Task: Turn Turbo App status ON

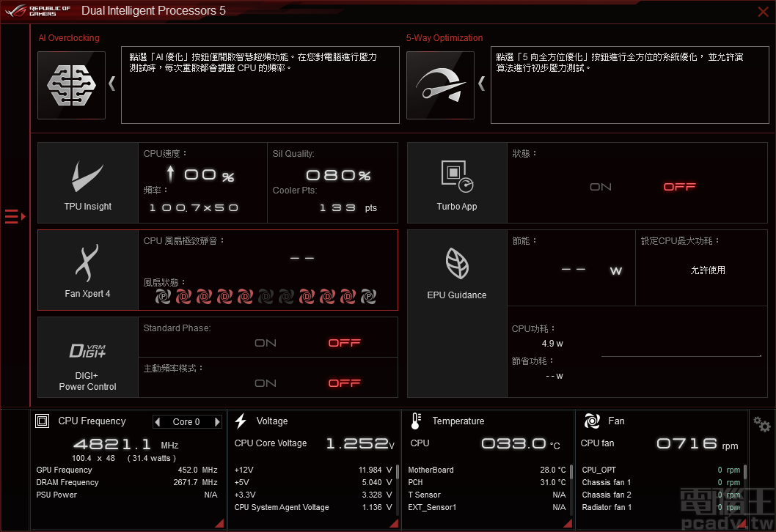Action: click(601, 187)
